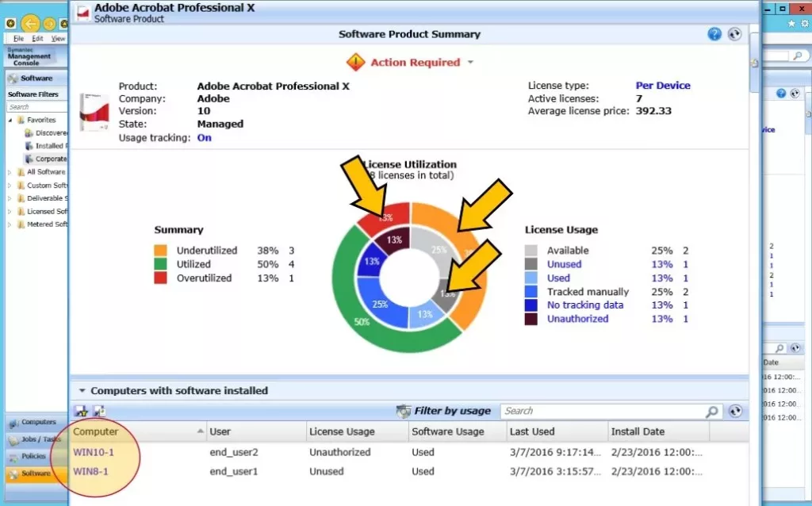Collapse the Favorites tree node
Image resolution: width=812 pixels, height=506 pixels.
(x=10, y=121)
